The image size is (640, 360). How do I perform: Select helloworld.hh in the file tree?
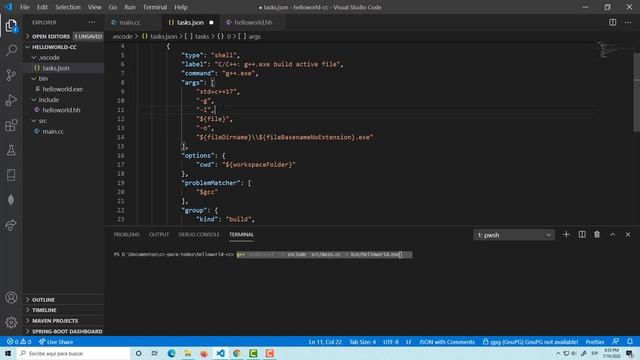[x=64, y=110]
